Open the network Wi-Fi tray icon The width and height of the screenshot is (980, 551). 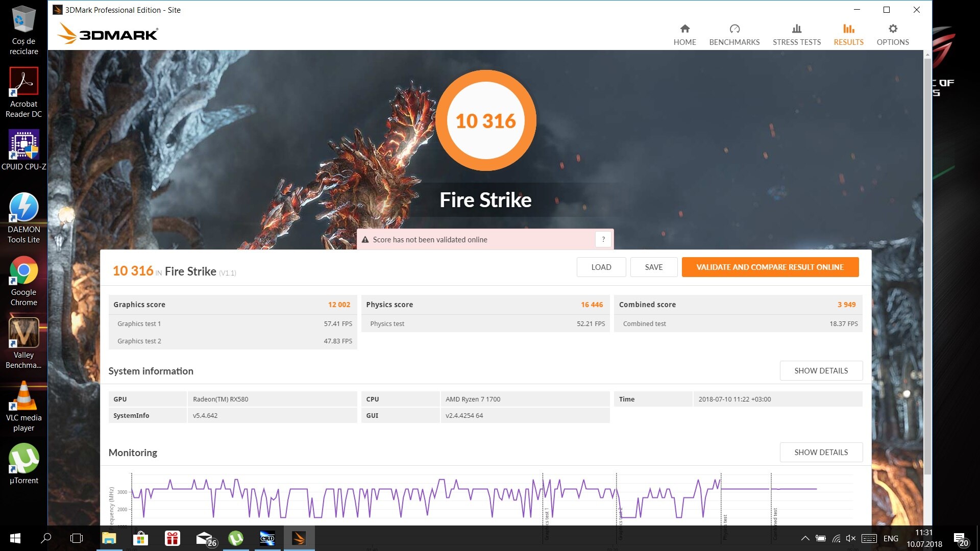pyautogui.click(x=836, y=538)
